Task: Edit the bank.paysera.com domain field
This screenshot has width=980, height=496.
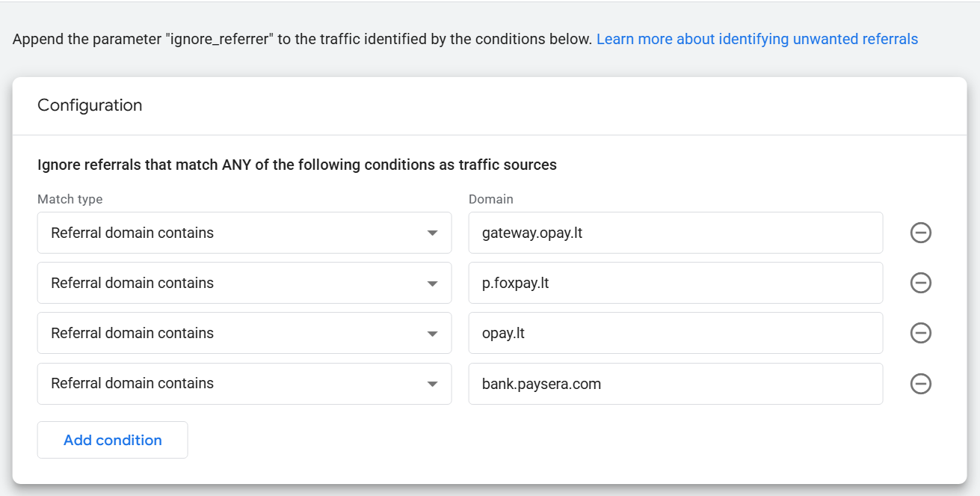Action: 676,384
